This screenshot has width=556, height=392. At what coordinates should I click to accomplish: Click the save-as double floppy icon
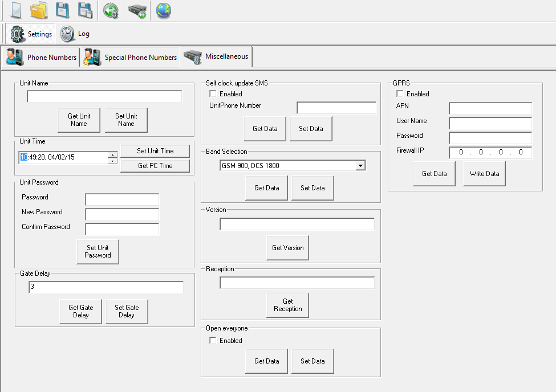(x=85, y=10)
